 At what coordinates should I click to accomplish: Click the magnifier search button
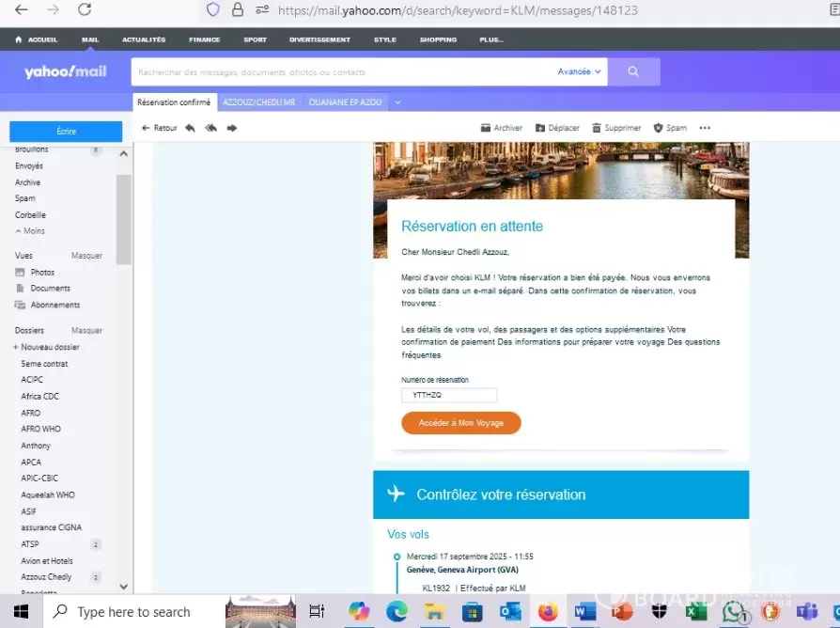point(633,71)
